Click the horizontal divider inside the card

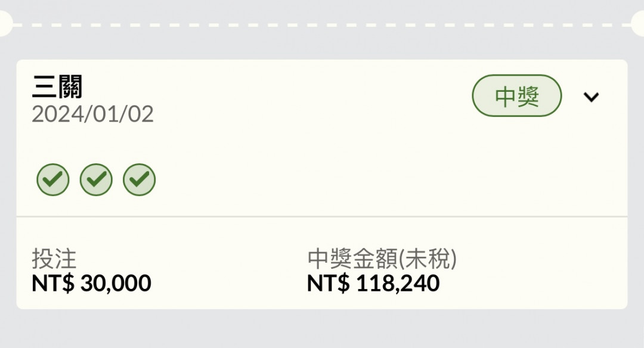point(322,216)
